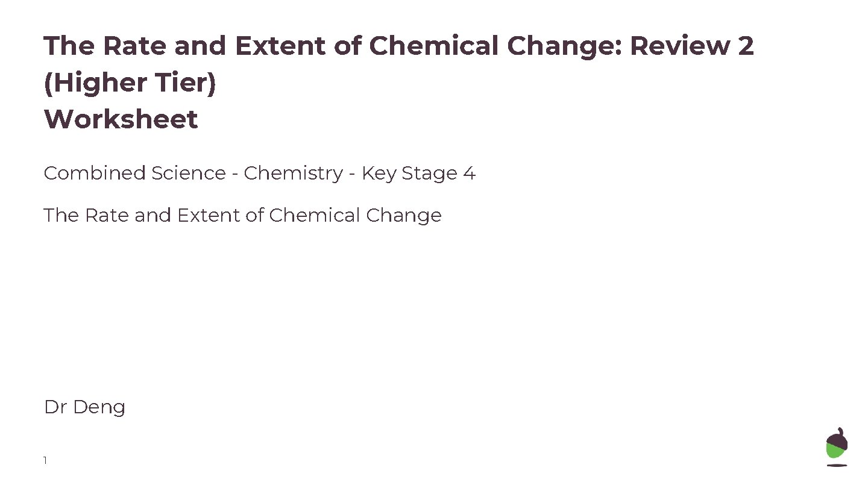The image size is (868, 488).
Task: Click the bold word Rate in the heading
Action: pos(126,46)
